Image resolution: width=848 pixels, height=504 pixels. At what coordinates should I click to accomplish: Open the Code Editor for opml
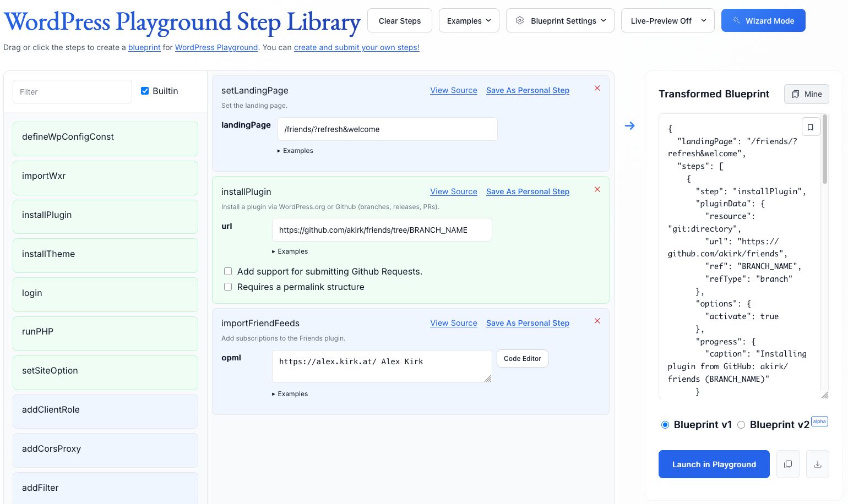coord(521,358)
